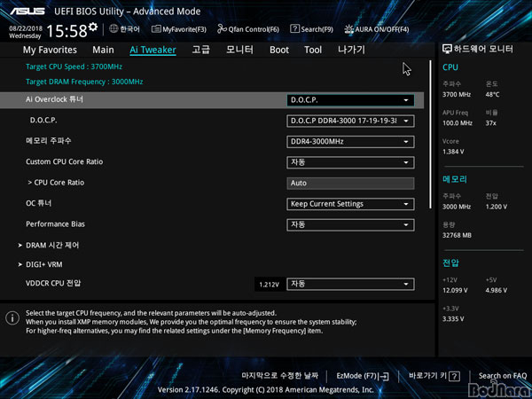This screenshot has width=532, height=399.
Task: Click the APU Freq 100.0 MHz value
Action: [458, 123]
